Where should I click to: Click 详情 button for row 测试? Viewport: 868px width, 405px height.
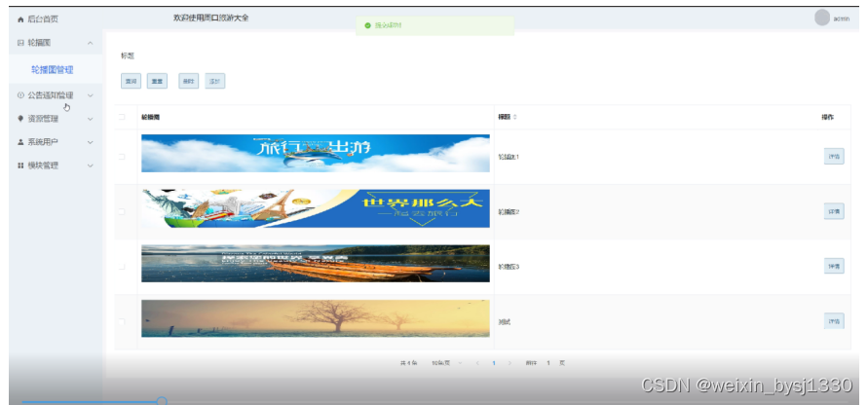point(834,321)
